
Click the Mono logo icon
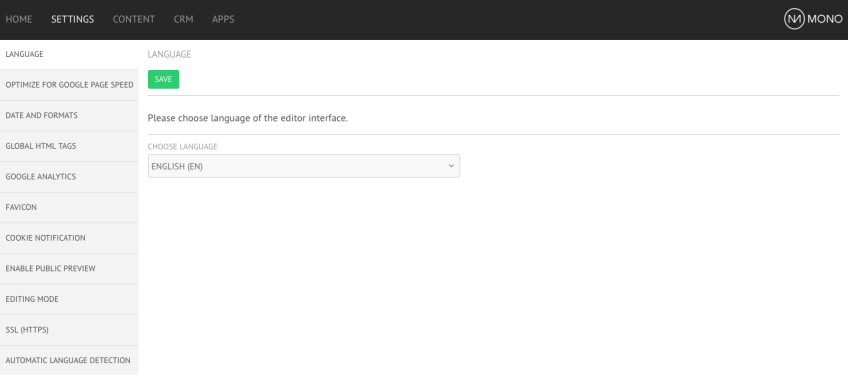pos(794,19)
